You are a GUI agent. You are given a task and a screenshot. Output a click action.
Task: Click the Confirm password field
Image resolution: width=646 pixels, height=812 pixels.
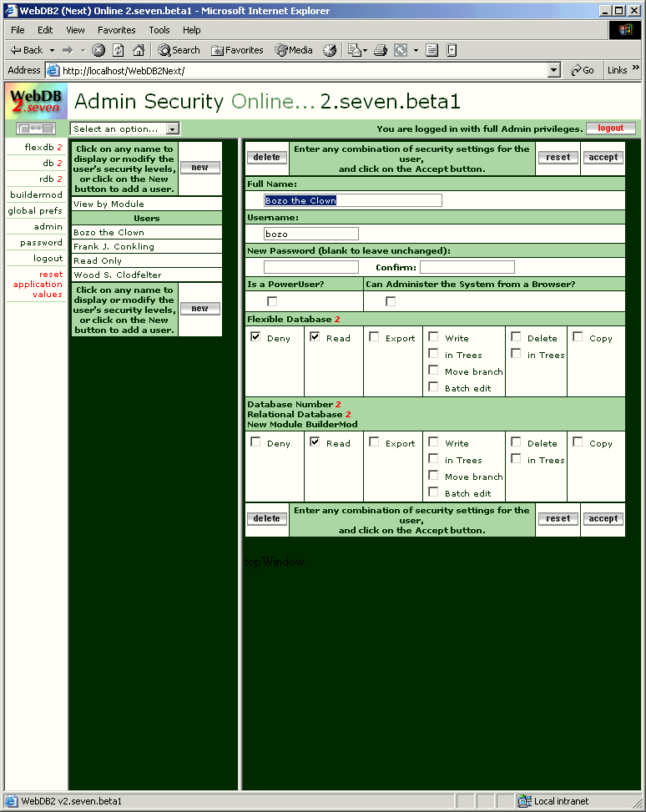point(467,267)
